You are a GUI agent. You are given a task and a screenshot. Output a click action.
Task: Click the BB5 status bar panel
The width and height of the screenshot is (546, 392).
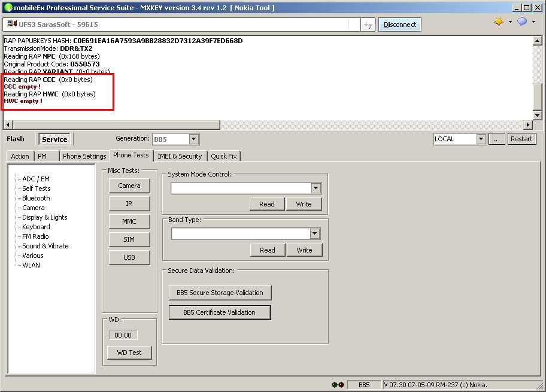(364, 385)
